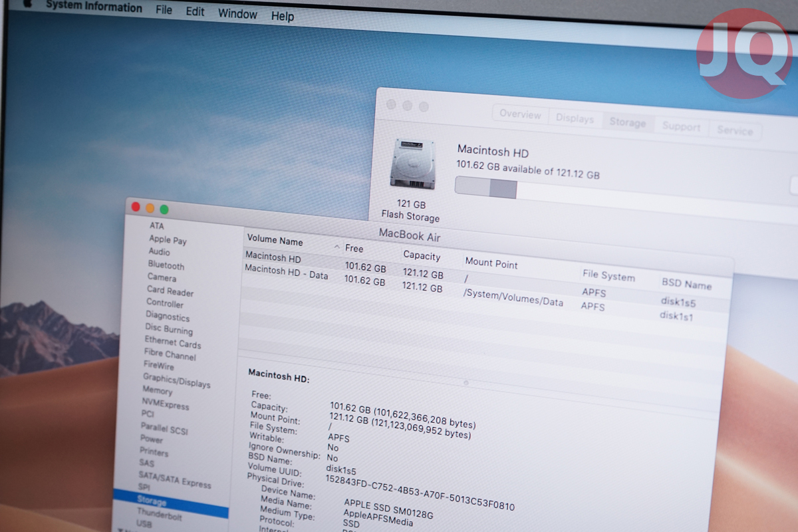Sort by the Volume Name column
The height and width of the screenshot is (532, 798).
click(x=275, y=241)
